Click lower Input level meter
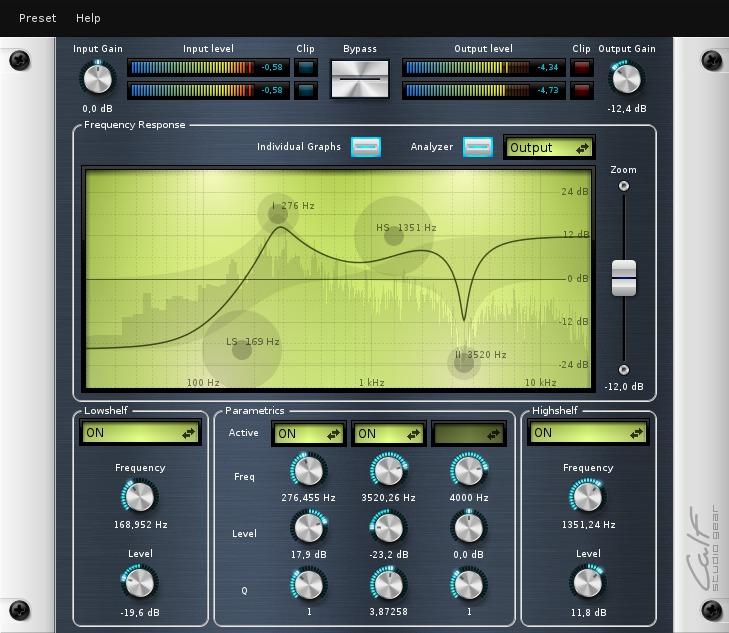This screenshot has width=729, height=633. click(208, 90)
